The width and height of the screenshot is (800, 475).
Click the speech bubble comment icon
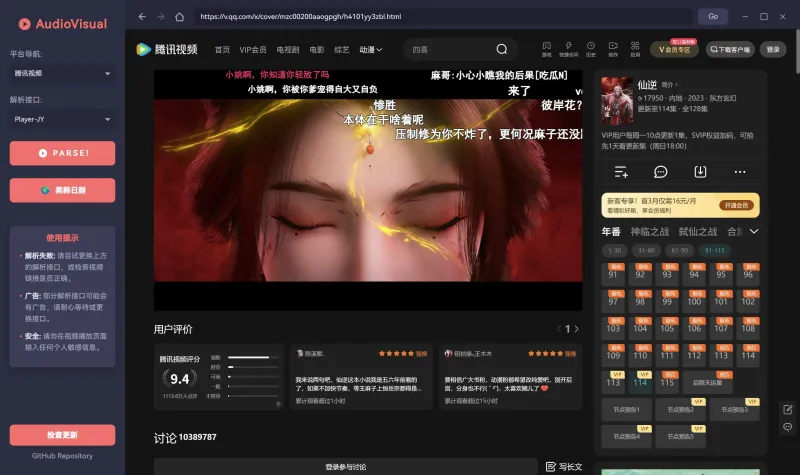661,172
